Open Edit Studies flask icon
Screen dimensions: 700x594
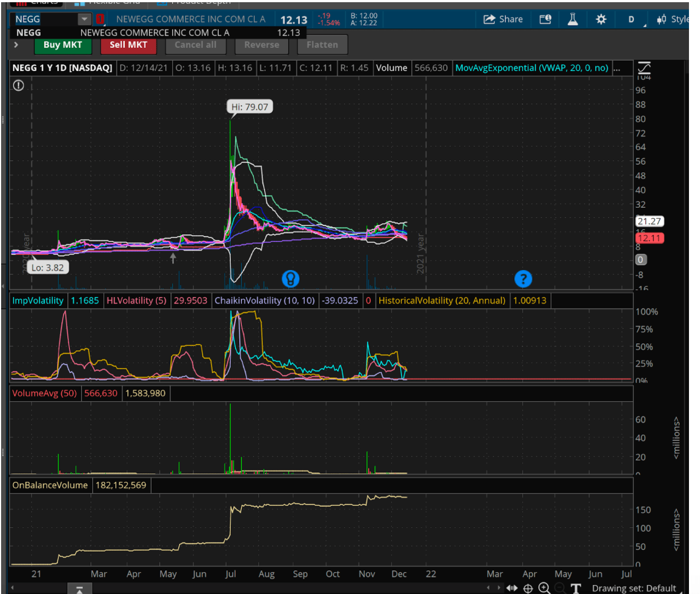[573, 19]
